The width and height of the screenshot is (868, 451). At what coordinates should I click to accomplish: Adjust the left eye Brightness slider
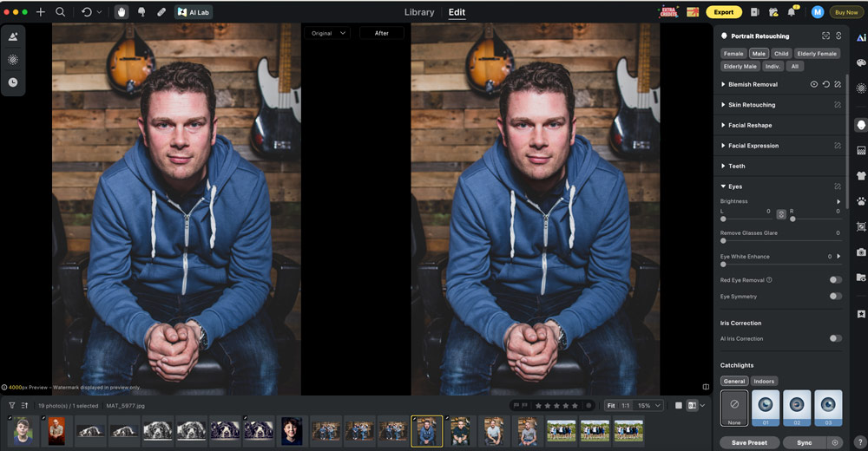pos(746,219)
